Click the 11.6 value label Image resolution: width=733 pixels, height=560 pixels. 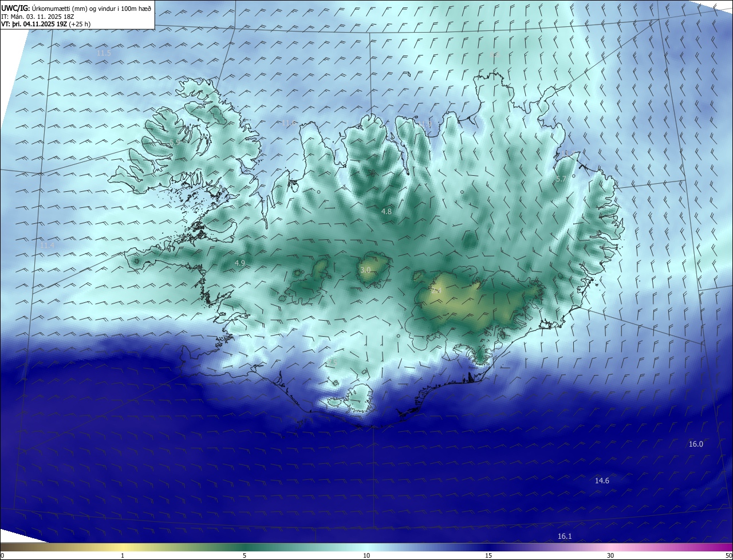point(289,123)
